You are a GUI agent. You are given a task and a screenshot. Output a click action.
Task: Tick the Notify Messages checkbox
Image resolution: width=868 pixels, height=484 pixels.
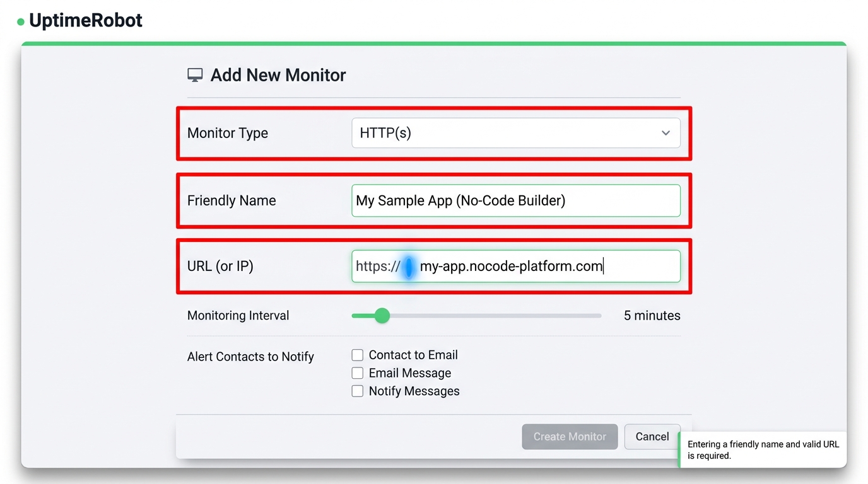[x=358, y=391]
